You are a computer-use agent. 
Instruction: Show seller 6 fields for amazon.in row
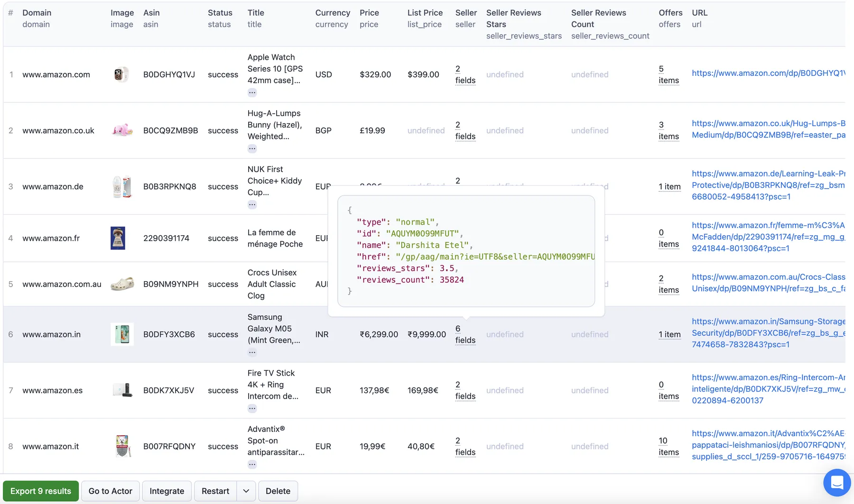tap(465, 334)
